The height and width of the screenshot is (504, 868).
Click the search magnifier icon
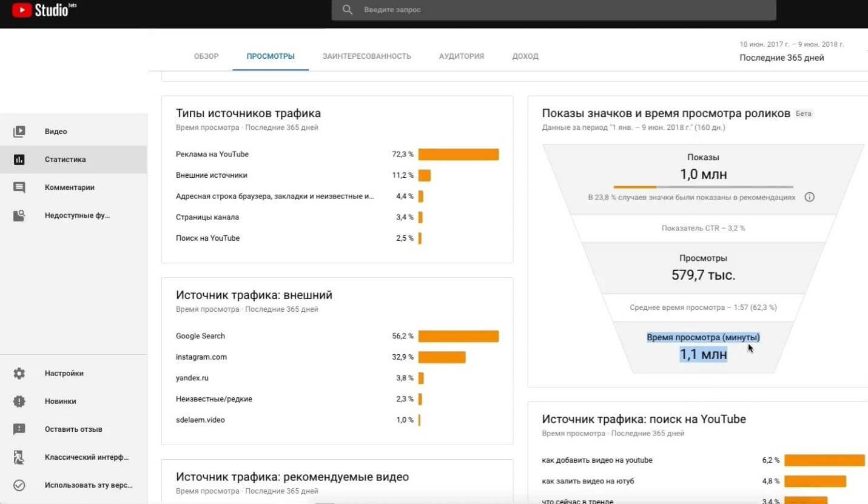[x=348, y=10]
